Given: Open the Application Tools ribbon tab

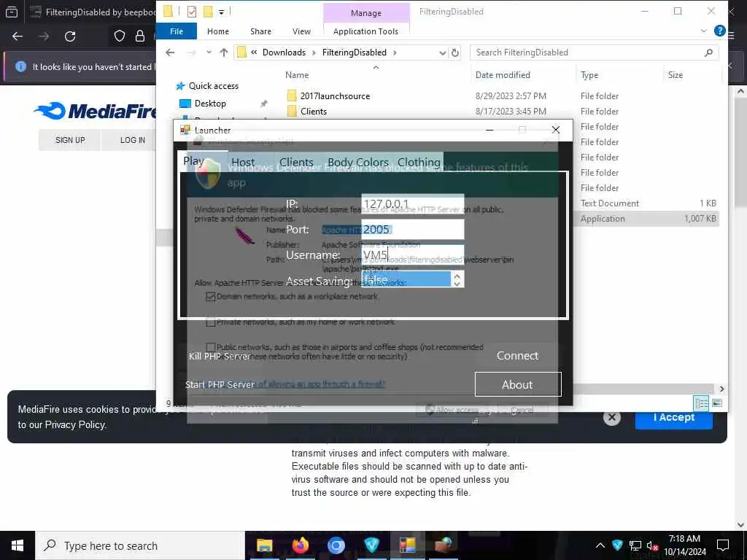Looking at the screenshot, I should click(x=366, y=31).
